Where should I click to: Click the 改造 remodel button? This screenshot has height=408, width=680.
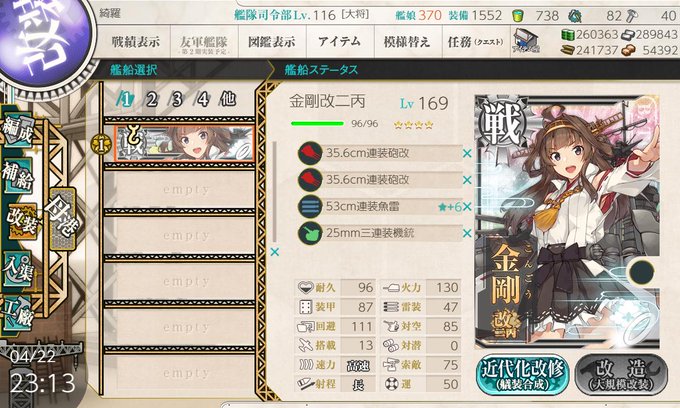[x=621, y=374]
